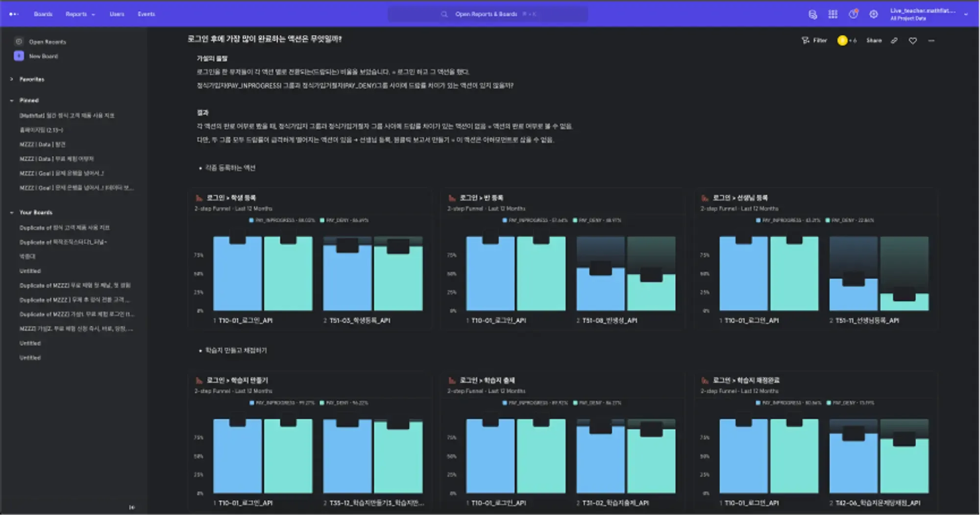Open the project switcher dropdown arrow
The width and height of the screenshot is (980, 515).
coord(966,14)
